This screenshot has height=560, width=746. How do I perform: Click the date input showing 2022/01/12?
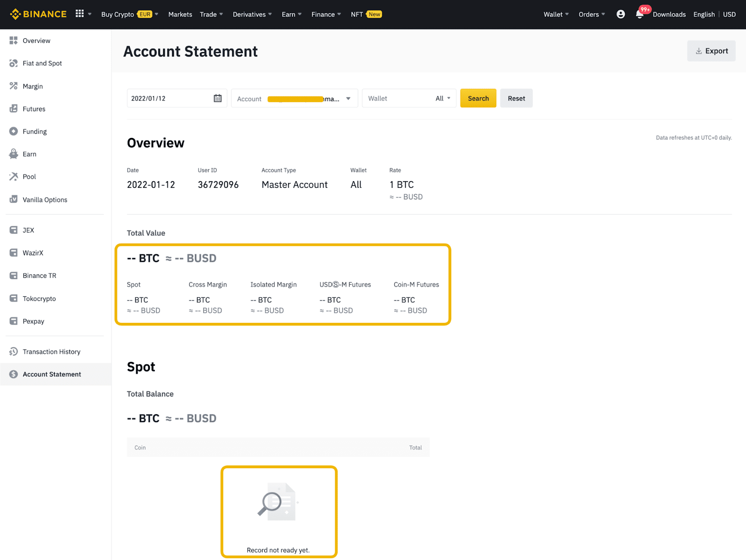[x=177, y=98]
